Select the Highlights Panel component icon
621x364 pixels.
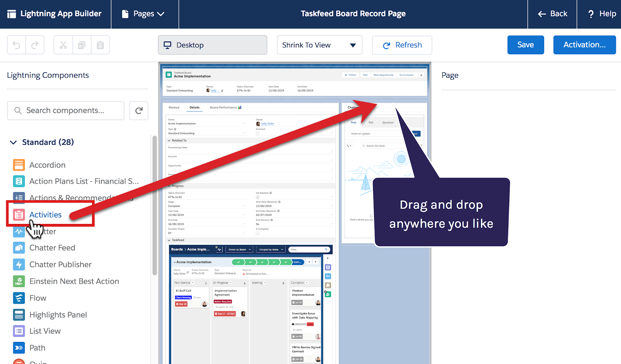tap(19, 314)
